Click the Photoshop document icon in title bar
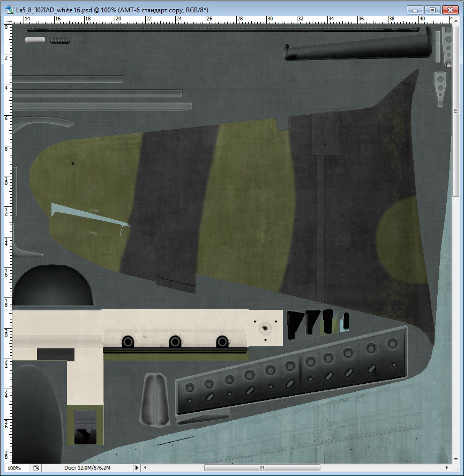 (x=10, y=10)
